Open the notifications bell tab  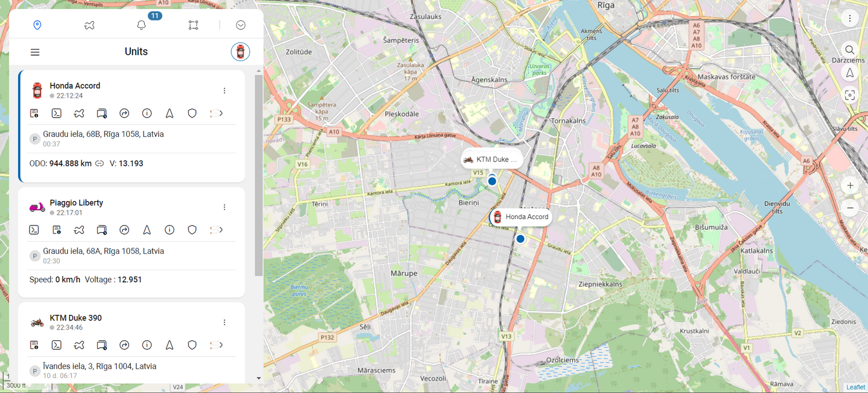[142, 25]
